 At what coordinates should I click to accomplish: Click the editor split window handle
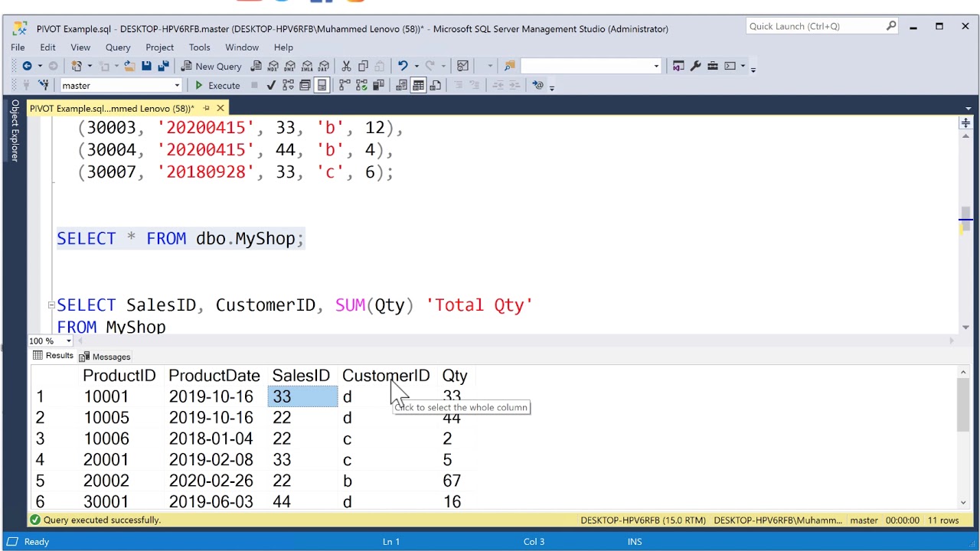[965, 123]
